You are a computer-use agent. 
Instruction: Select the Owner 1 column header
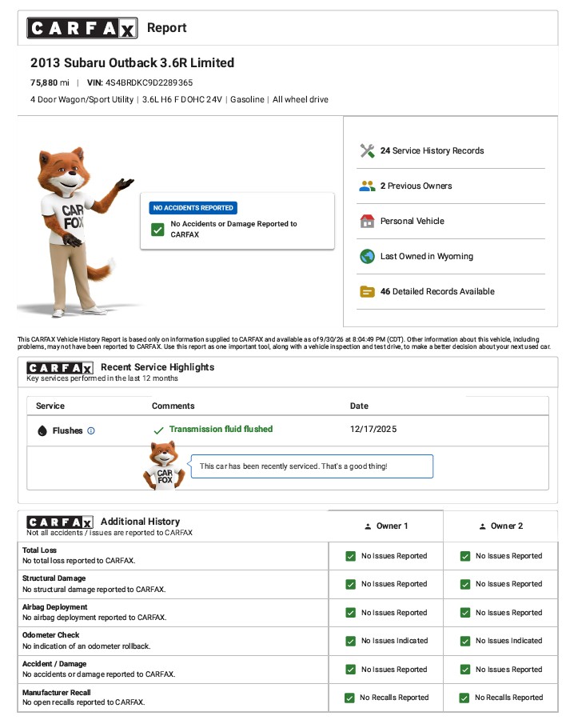(386, 526)
